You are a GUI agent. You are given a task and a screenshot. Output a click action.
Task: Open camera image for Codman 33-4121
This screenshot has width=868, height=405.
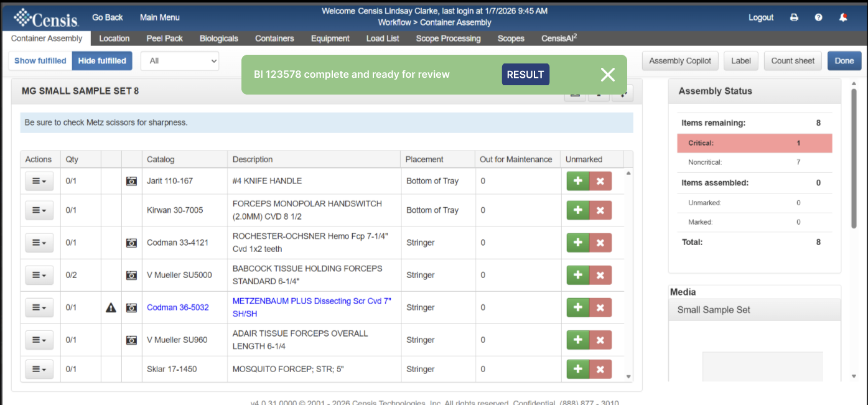(131, 243)
